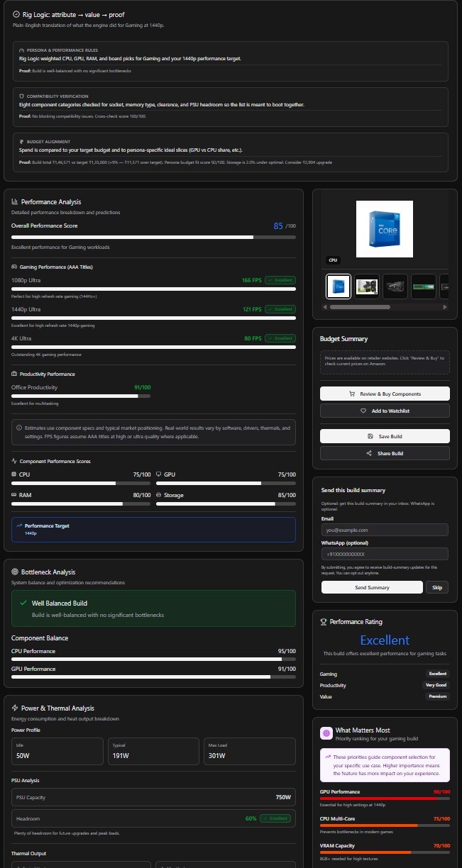Click the Overall Performance Score progress bar
The image size is (462, 868).
153,237
